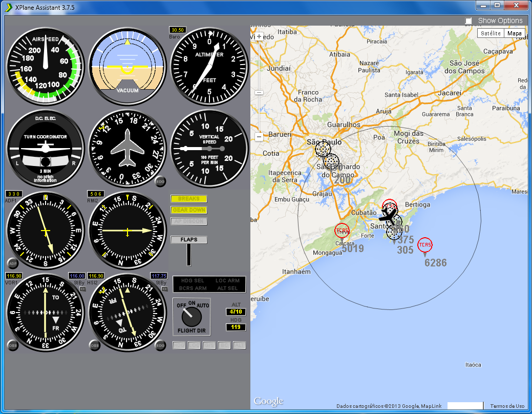Click the HDG knob on the heading indicator

160,181
